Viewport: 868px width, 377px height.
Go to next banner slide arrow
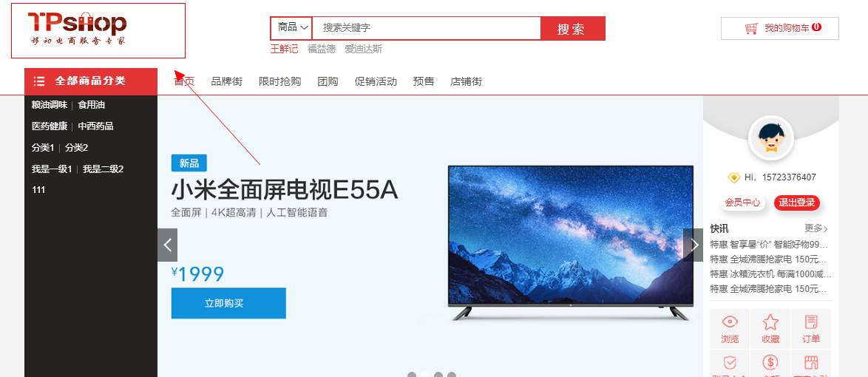(693, 245)
